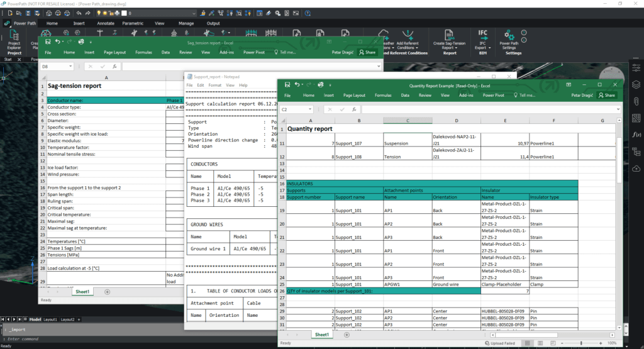Click Share button in Quantity Report Excel
The height and width of the screenshot is (349, 644).
(x=607, y=95)
